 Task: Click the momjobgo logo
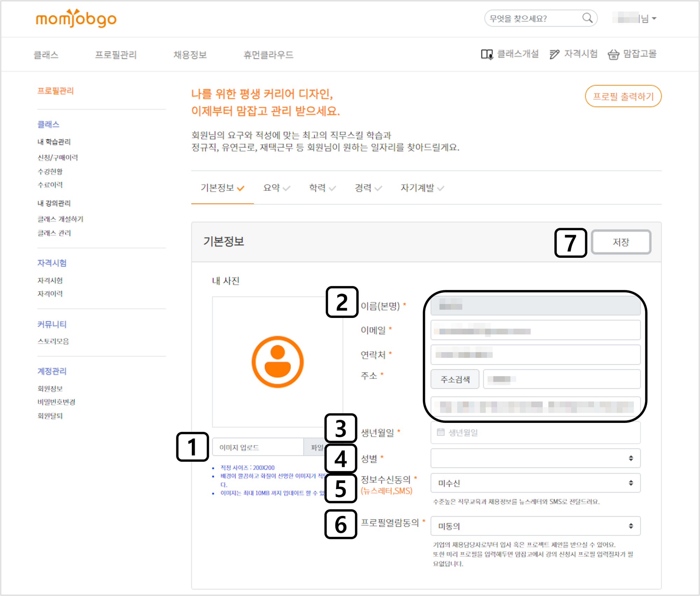coord(76,19)
